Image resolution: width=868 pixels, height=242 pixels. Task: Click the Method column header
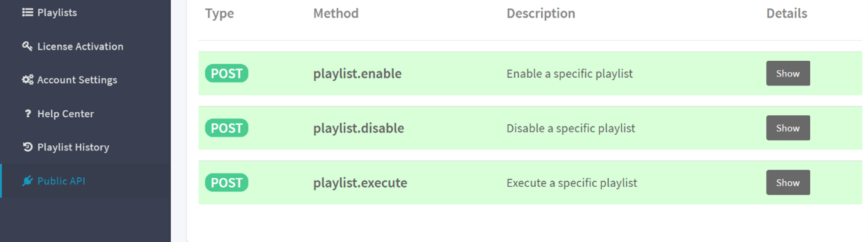click(336, 13)
